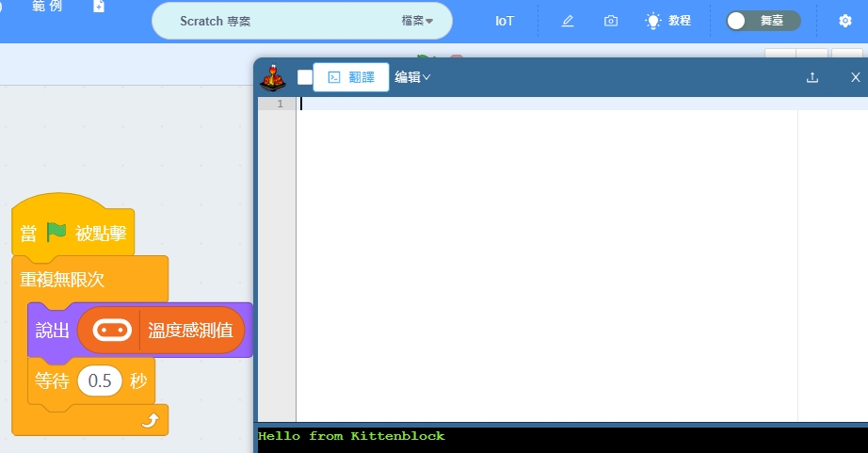This screenshot has width=868, height=453.
Task: Open the 编辑 dropdown menu
Action: coord(412,77)
